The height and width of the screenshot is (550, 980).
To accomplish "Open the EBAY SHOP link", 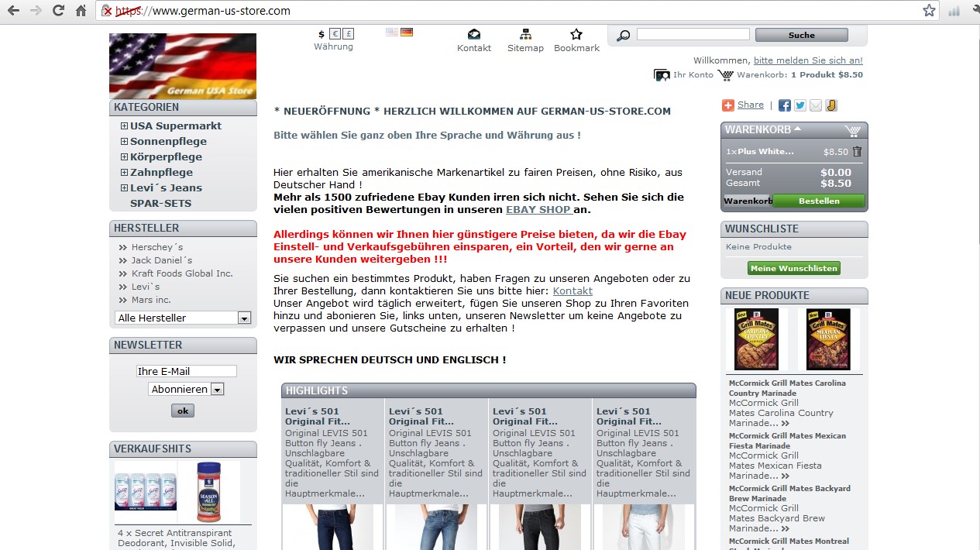I will pyautogui.click(x=538, y=209).
